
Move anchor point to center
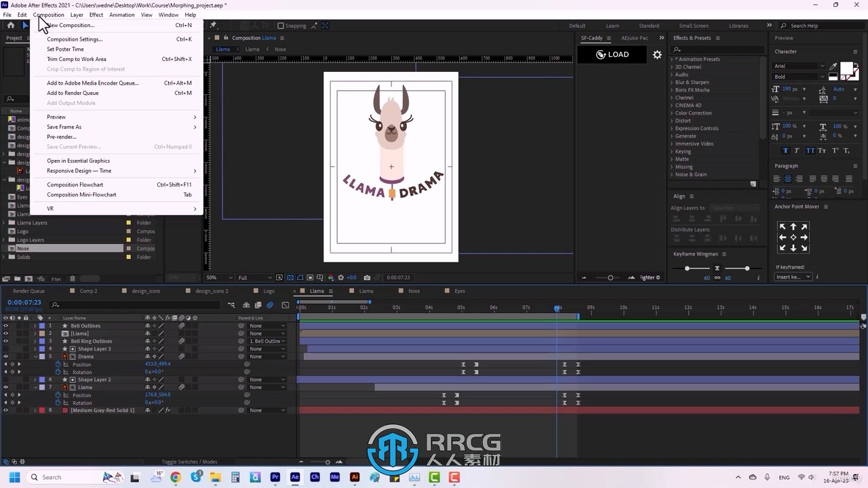point(793,238)
